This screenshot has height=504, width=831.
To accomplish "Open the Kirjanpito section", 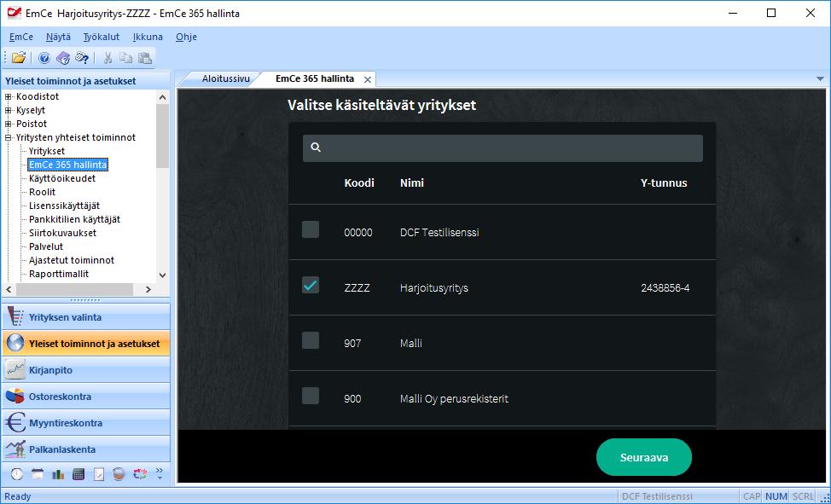I will click(x=86, y=370).
